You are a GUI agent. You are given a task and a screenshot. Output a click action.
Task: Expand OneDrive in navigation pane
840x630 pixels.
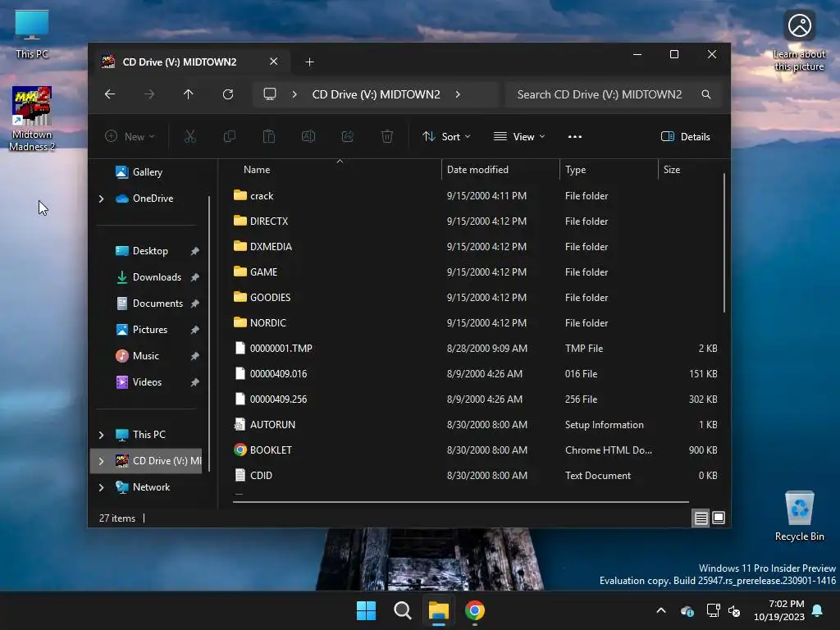101,199
